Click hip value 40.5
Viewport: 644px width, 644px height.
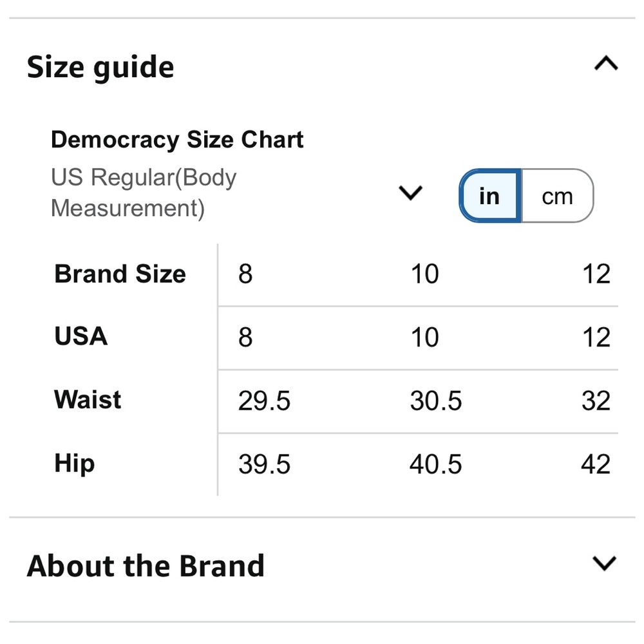pos(436,464)
